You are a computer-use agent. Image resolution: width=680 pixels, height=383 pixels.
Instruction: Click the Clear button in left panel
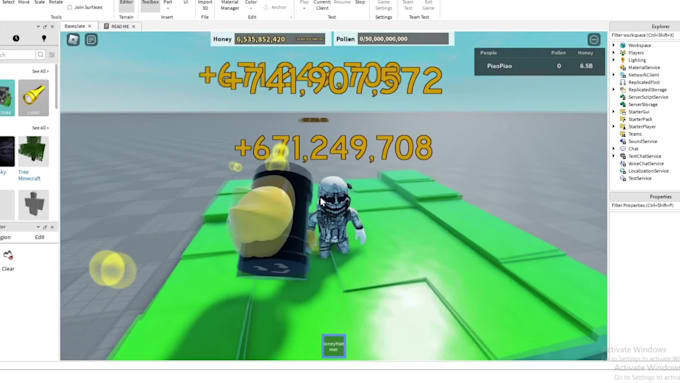(x=8, y=261)
